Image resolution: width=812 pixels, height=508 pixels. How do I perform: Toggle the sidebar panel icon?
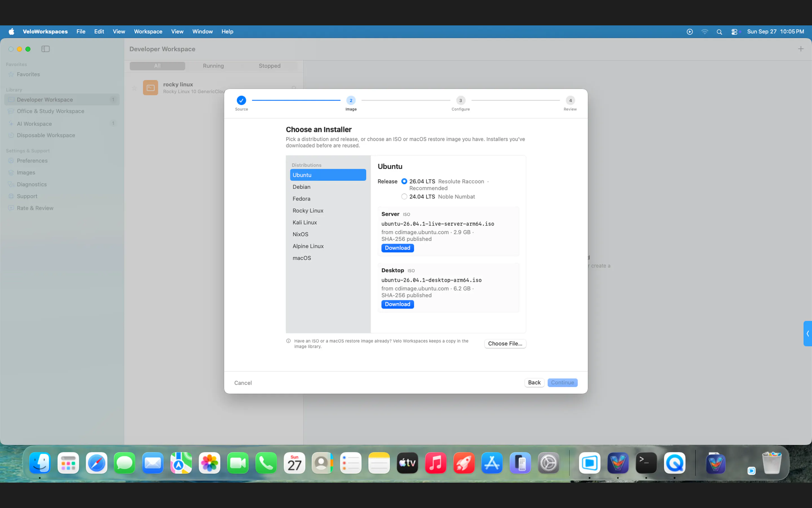[x=45, y=49]
